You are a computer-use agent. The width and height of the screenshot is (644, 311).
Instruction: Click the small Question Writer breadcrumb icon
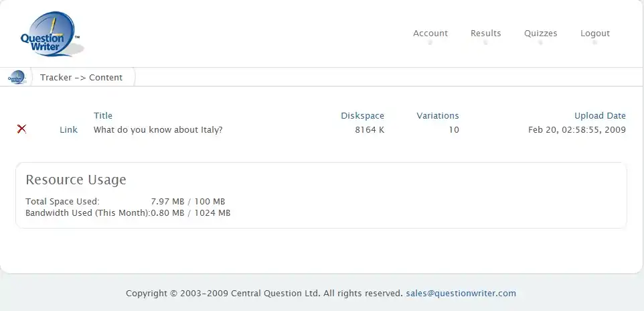17,77
